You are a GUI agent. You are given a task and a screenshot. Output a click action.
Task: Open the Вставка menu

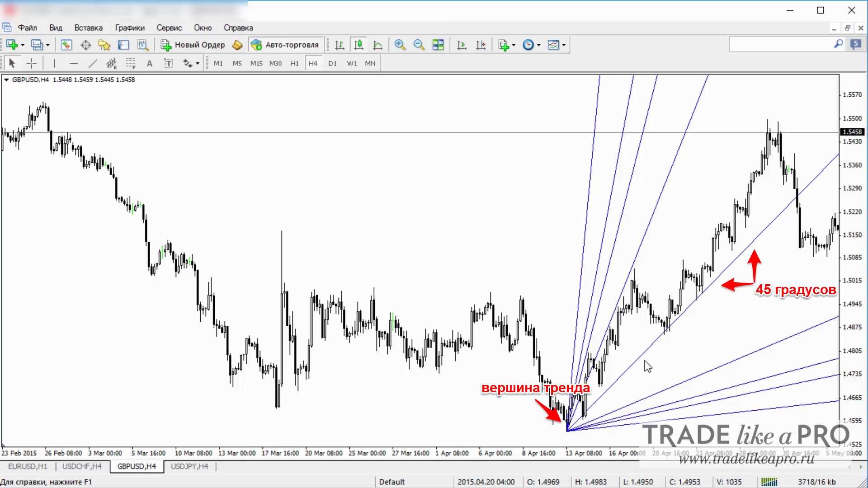(88, 28)
